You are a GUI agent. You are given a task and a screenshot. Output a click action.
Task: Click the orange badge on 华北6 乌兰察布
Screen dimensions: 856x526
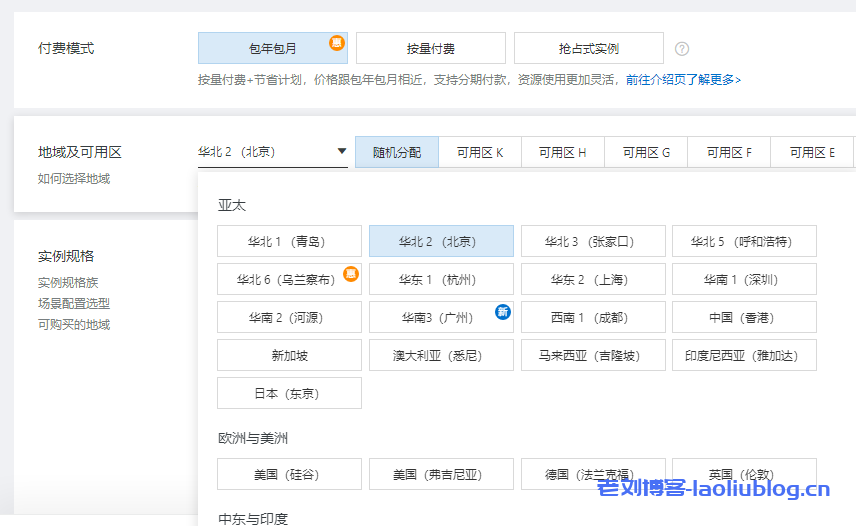pos(351,273)
